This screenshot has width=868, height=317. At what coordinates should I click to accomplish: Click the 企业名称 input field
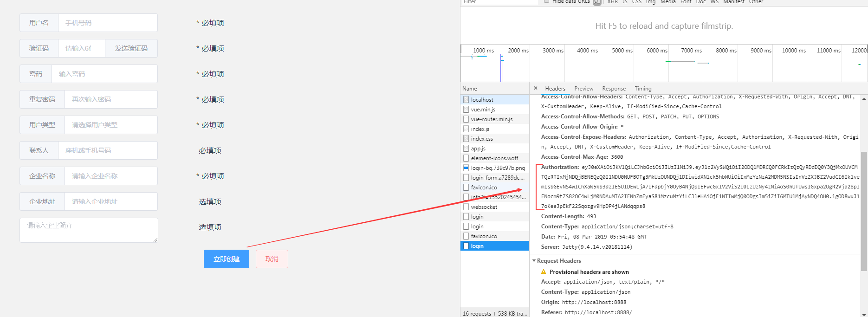tap(111, 176)
